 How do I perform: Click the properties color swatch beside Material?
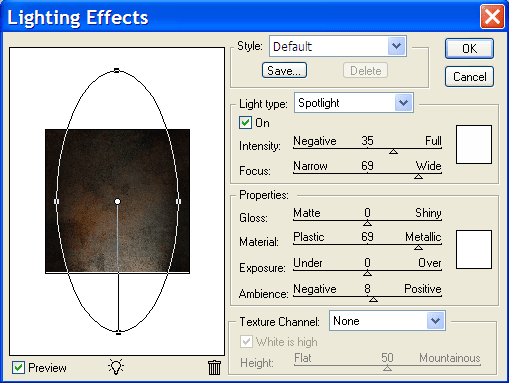[x=474, y=249]
